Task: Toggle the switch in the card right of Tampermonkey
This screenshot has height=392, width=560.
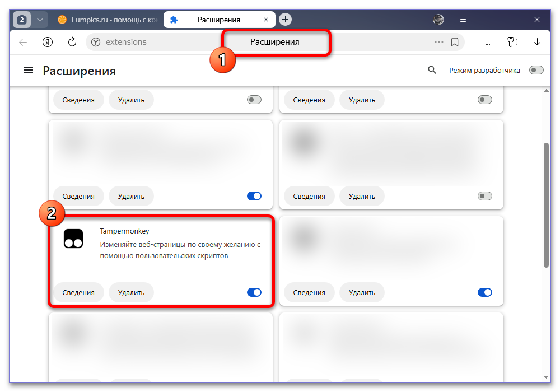Action: (x=485, y=292)
